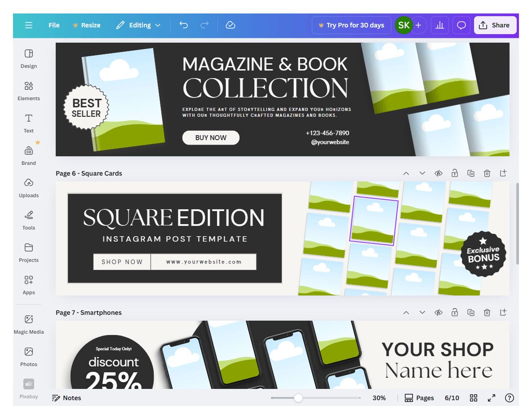The image size is (532, 419).
Task: Toggle the lock on Page 7
Action: coord(455,313)
